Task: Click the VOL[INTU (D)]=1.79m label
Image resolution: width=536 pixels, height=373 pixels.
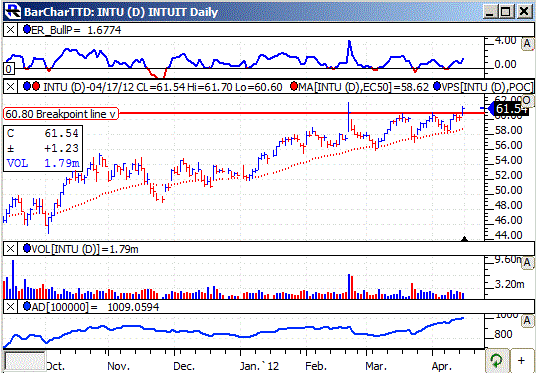Action: tap(85, 249)
